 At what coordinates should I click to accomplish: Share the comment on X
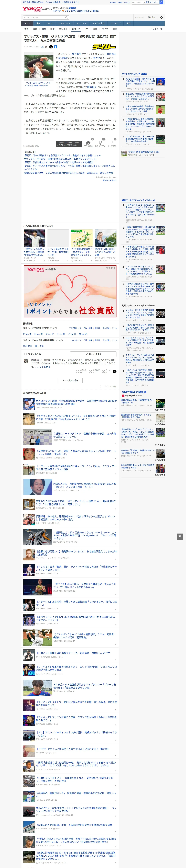tap(114, 372)
